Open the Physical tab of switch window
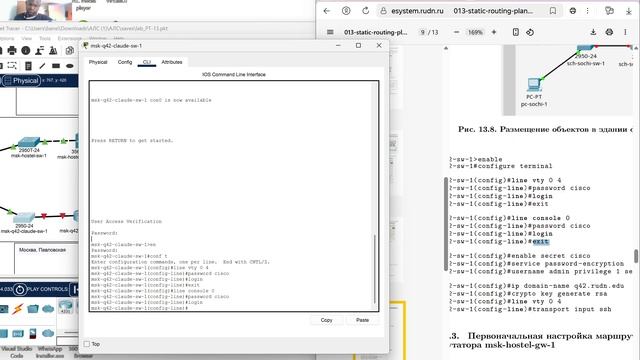This screenshot has width=640, height=360. point(98,62)
